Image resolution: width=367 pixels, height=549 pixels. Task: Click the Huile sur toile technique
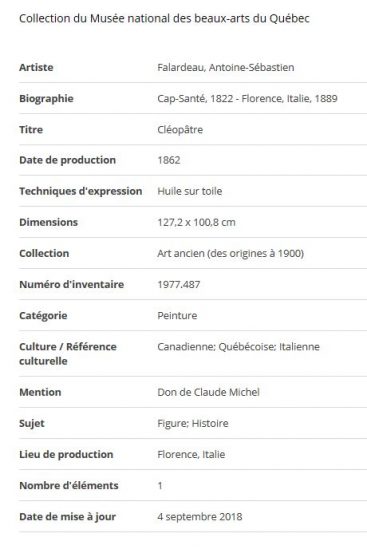coord(189,191)
